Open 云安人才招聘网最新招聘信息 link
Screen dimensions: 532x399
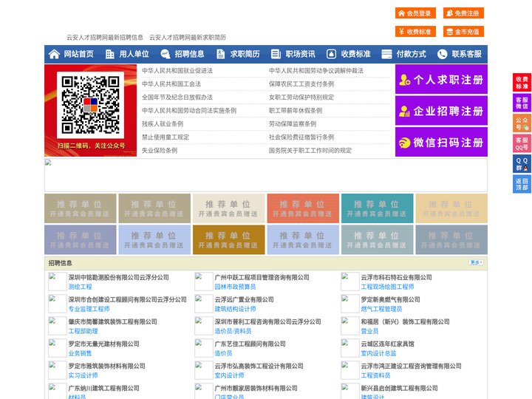104,38
